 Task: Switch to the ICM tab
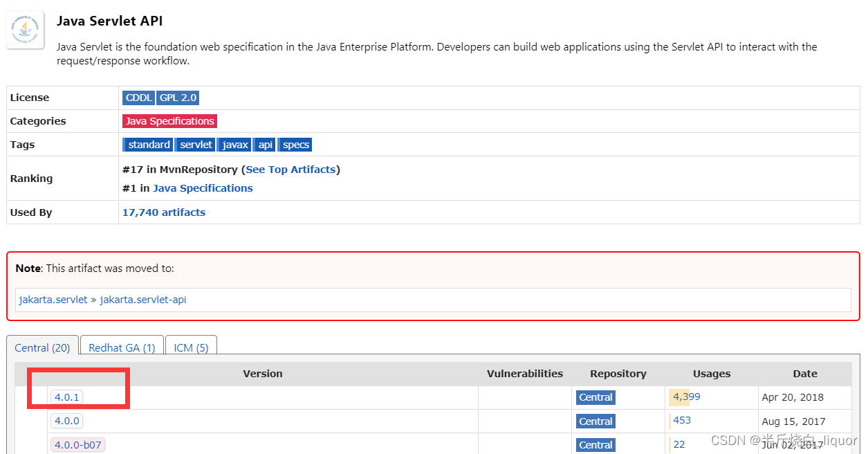click(x=191, y=347)
